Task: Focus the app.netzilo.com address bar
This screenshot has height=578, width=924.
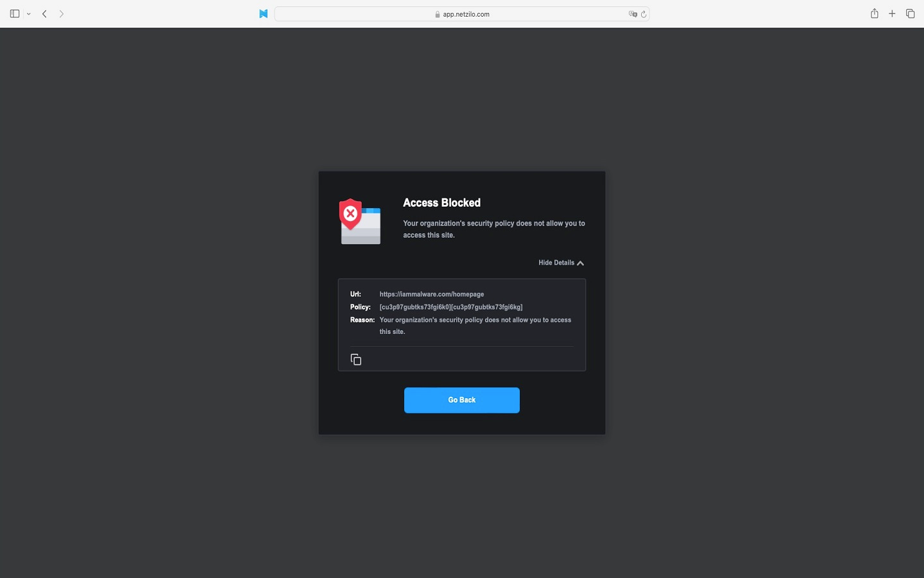Action: [x=462, y=13]
